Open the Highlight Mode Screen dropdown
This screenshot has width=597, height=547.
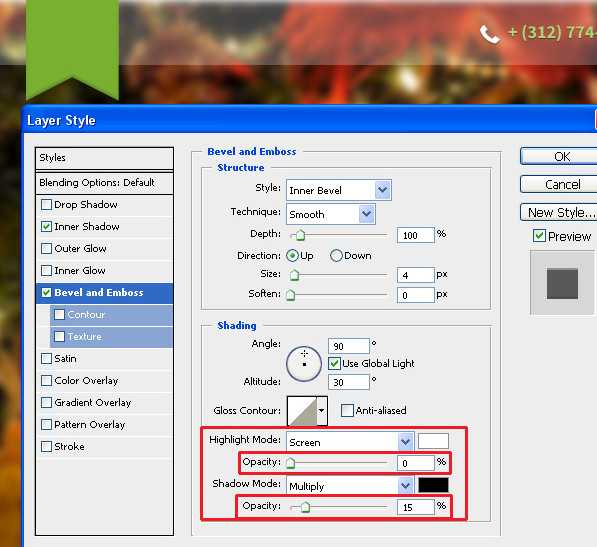point(350,442)
